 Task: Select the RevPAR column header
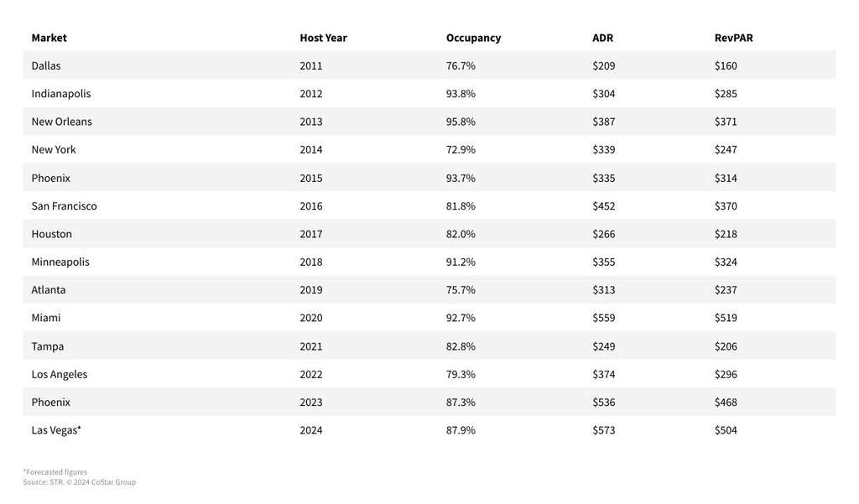tap(733, 38)
